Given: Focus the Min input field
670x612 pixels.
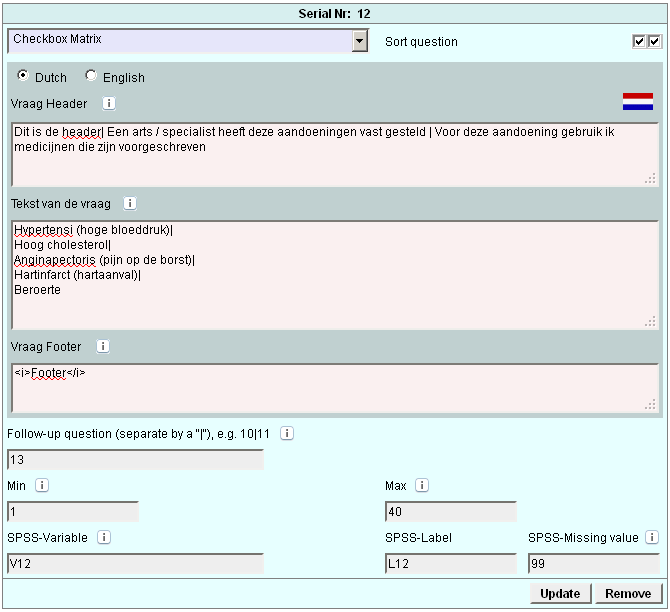Looking at the screenshot, I should pos(73,512).
